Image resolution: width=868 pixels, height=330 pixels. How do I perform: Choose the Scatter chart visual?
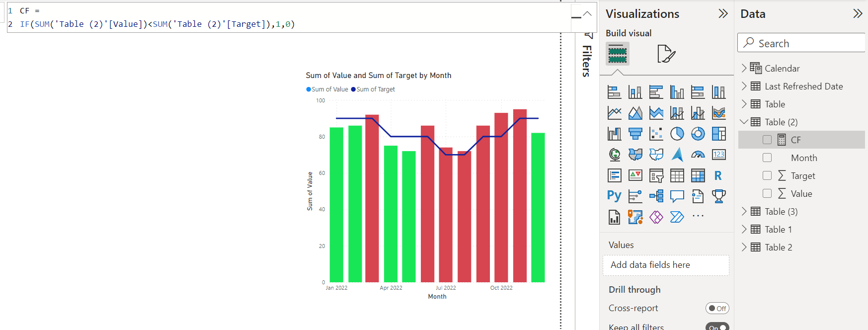pos(656,134)
